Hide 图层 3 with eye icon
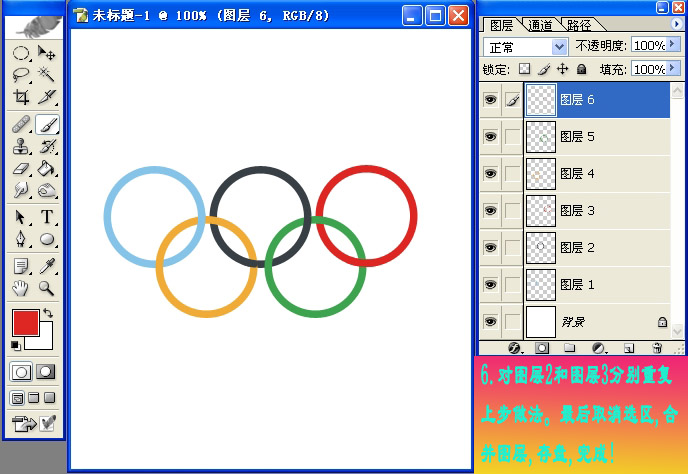This screenshot has height=474, width=688. [491, 210]
